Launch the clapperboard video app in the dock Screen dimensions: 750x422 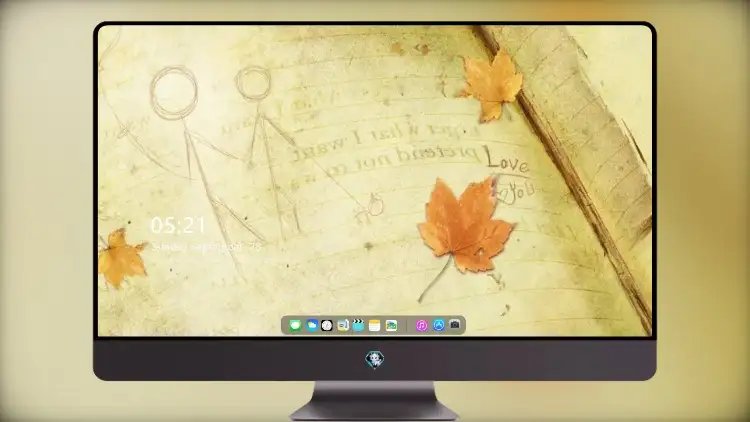coord(358,325)
